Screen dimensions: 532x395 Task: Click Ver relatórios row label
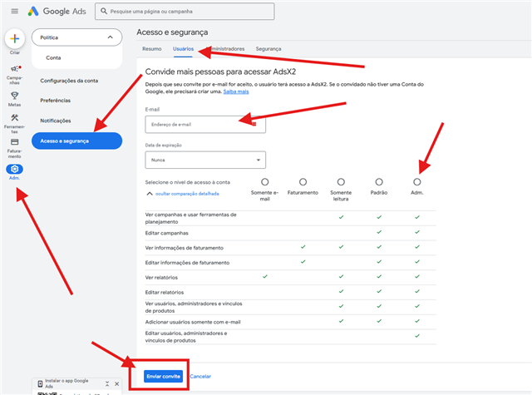tap(161, 278)
